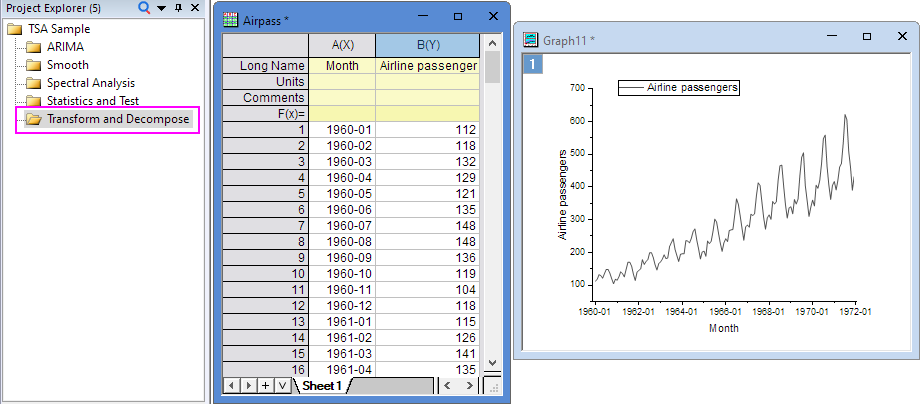The height and width of the screenshot is (404, 921).
Task: Open the sheet list dropdown arrow
Action: click(x=282, y=385)
